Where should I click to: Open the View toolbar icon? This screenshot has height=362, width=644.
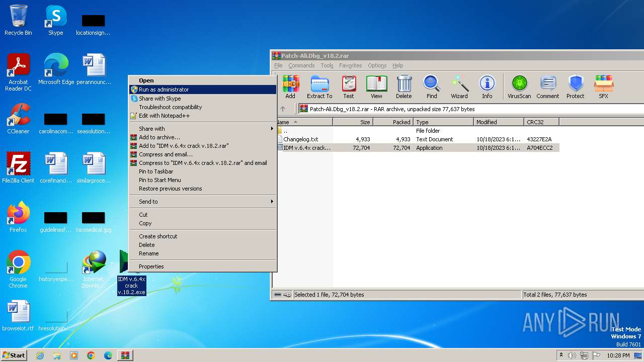click(x=376, y=87)
